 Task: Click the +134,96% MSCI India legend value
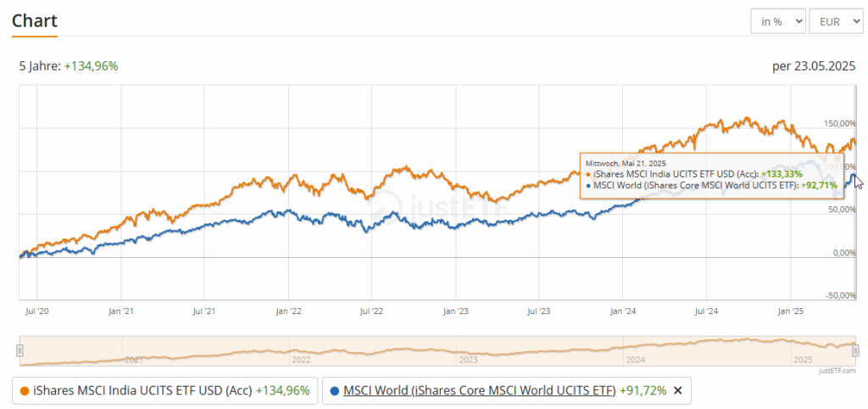[282, 390]
